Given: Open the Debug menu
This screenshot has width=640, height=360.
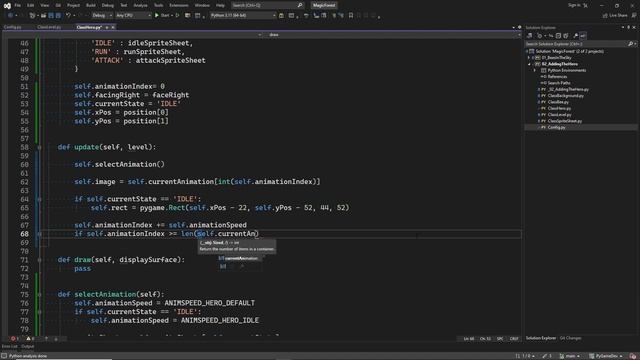Looking at the screenshot, I should point(108,5).
